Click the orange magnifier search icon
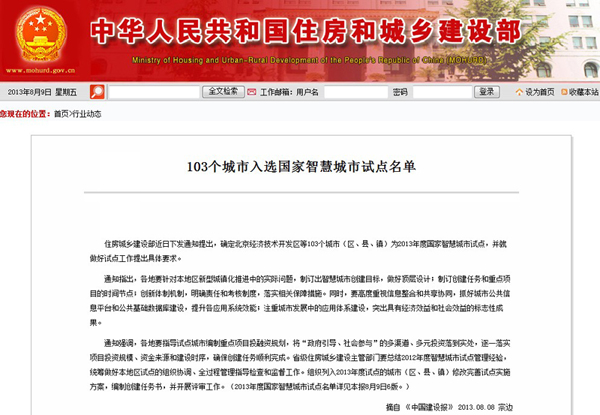This screenshot has width=600, height=415. (97, 92)
